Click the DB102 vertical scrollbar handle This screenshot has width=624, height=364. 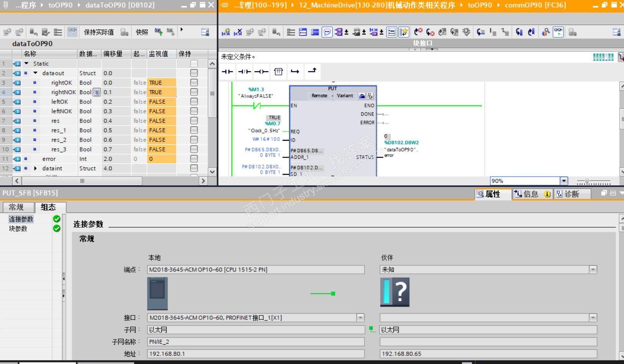point(212,93)
